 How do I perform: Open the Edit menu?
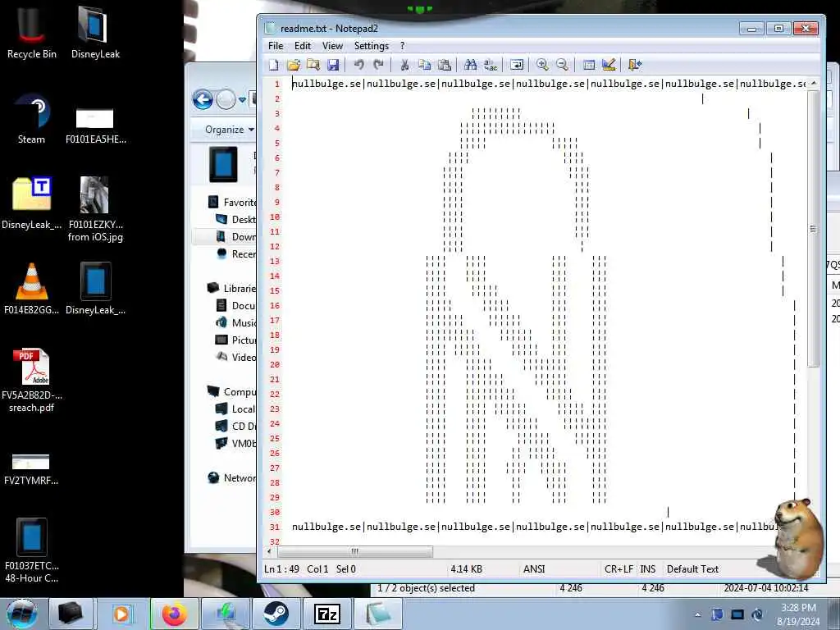[x=303, y=46]
